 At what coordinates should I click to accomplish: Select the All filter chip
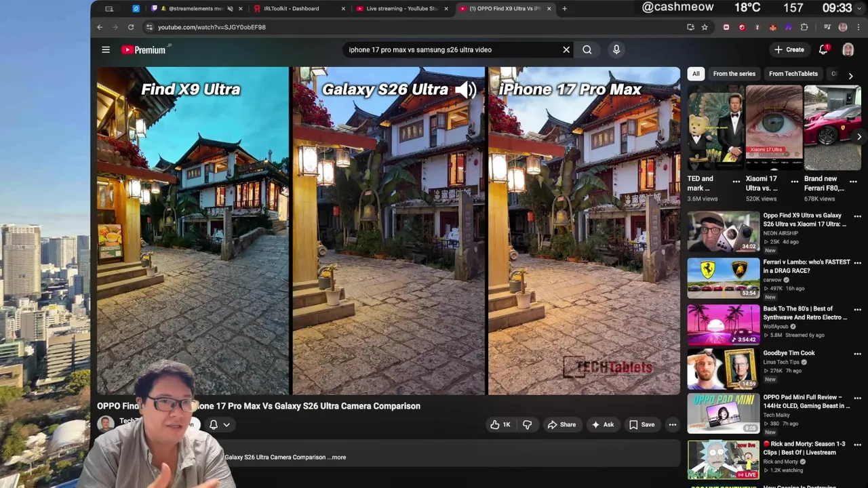click(x=696, y=74)
